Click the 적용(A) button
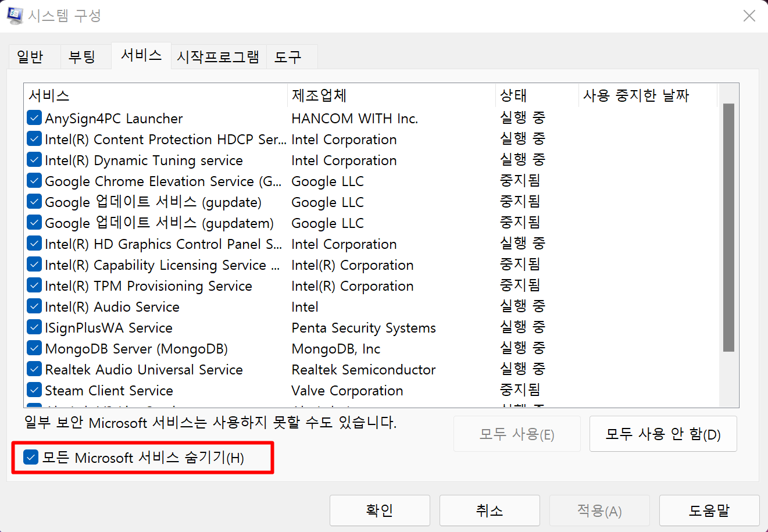Screen dimensions: 768x532 pyautogui.click(x=599, y=510)
